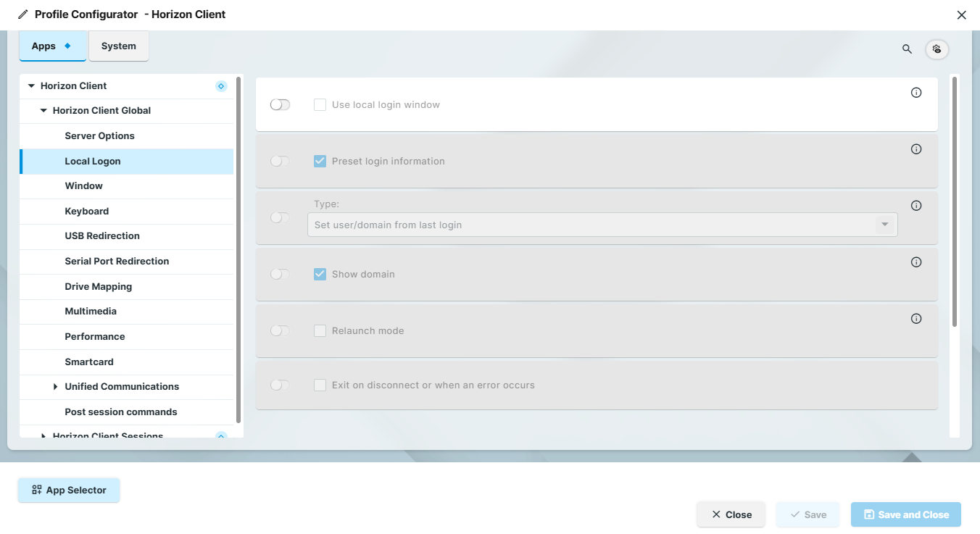Open the App Selector
This screenshot has width=980, height=534.
(x=69, y=490)
